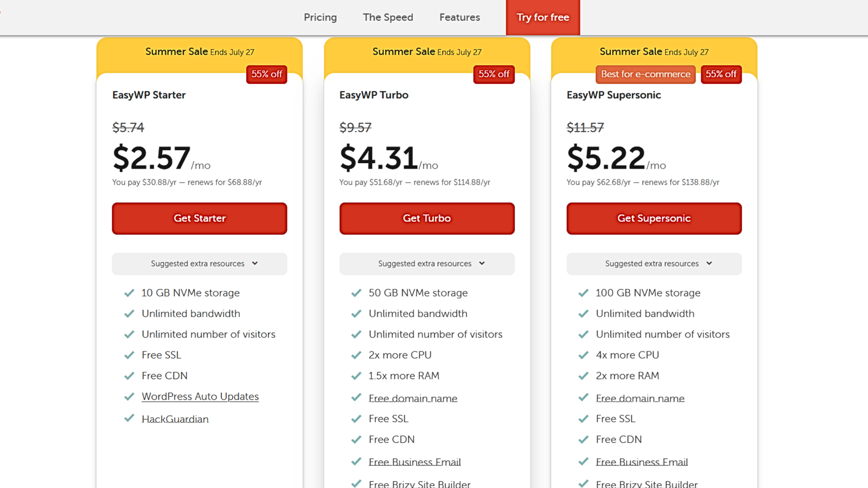The image size is (868, 488).
Task: Click Summer Sale banner above EasyWP Starter
Action: coord(200,52)
